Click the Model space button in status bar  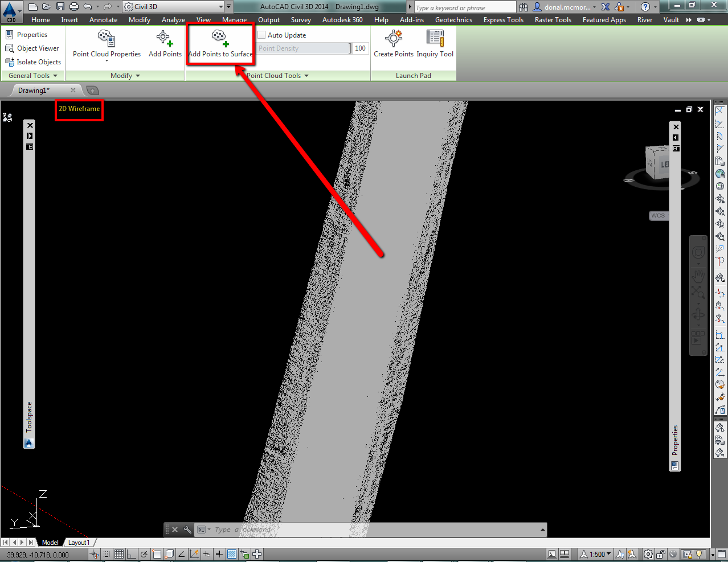tap(552, 554)
